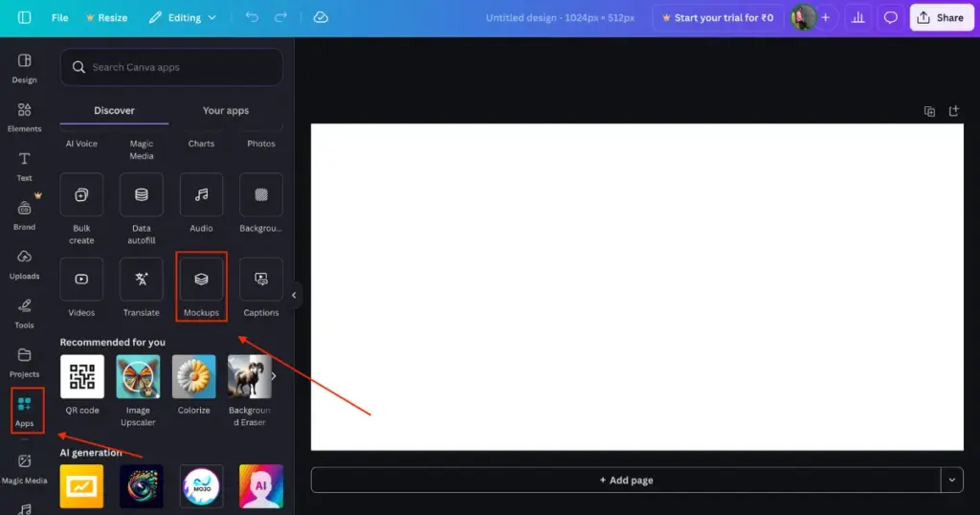This screenshot has height=515, width=980.
Task: Open the rainbow AI portrait app
Action: coord(261,486)
